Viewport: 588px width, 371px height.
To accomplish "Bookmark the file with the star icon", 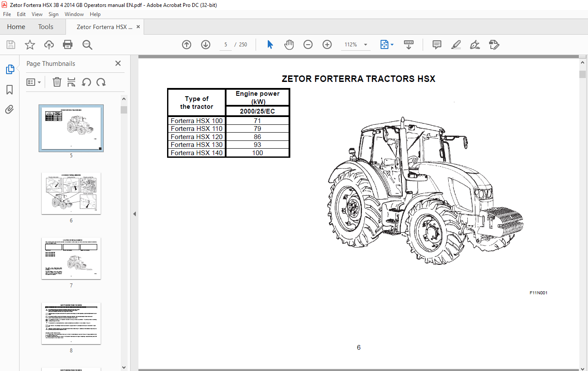I will (x=30, y=45).
